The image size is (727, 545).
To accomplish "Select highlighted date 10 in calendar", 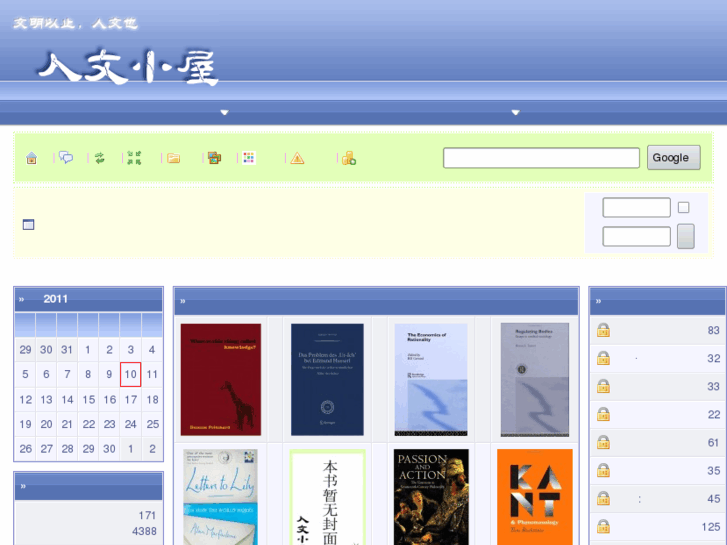I will [x=130, y=374].
